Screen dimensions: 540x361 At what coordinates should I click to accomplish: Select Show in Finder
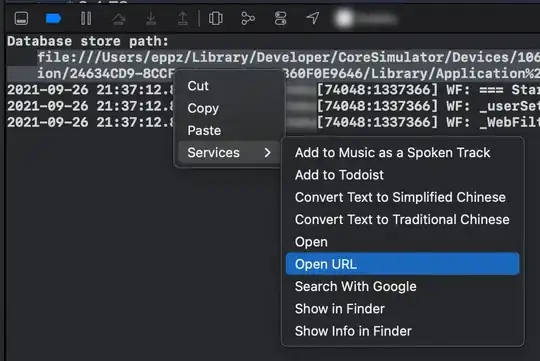point(403,309)
